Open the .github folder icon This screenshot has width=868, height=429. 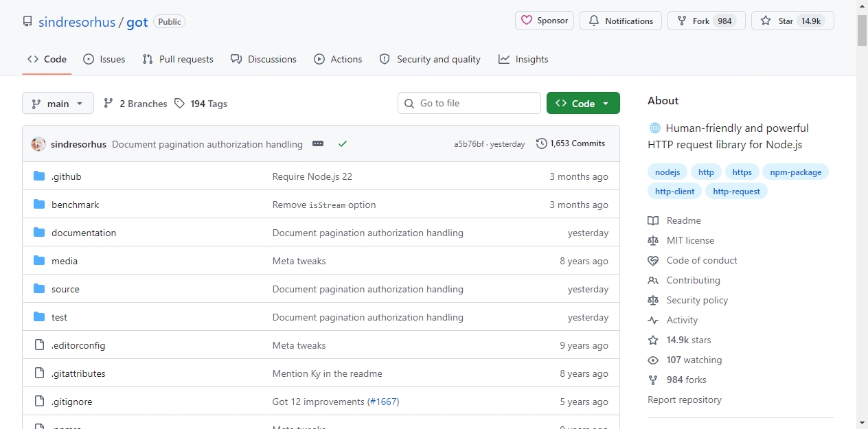click(x=39, y=176)
